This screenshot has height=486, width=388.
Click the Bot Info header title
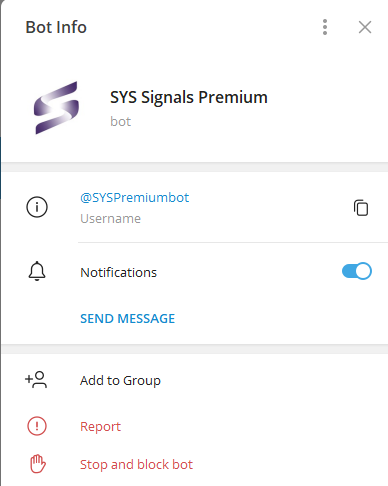(x=56, y=27)
